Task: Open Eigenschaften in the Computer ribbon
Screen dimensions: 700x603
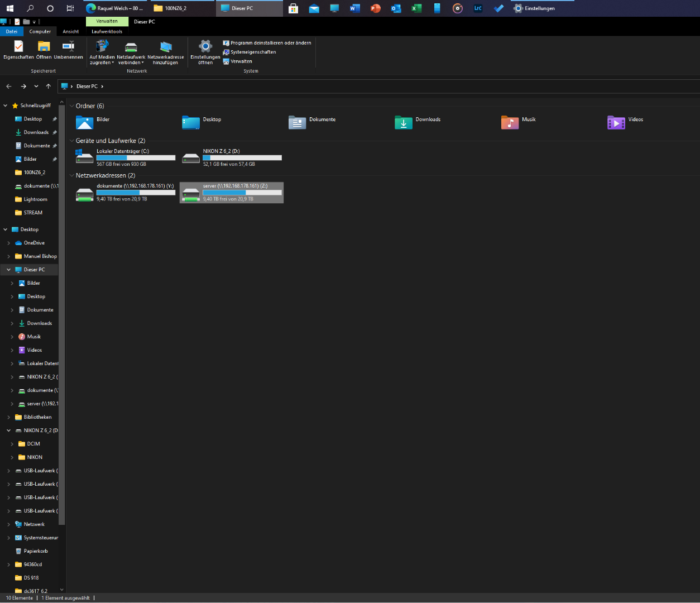Action: (18, 50)
